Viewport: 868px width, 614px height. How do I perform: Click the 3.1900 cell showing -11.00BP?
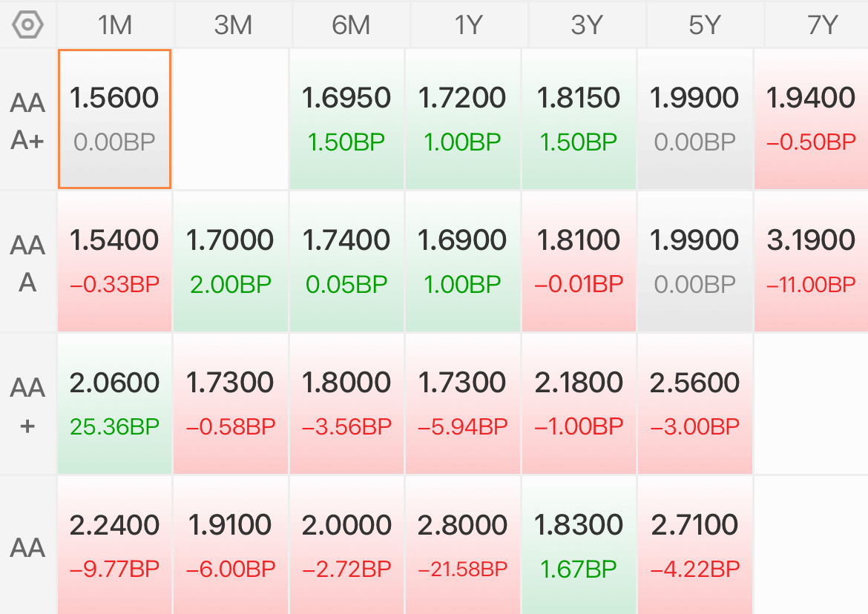pos(811,262)
